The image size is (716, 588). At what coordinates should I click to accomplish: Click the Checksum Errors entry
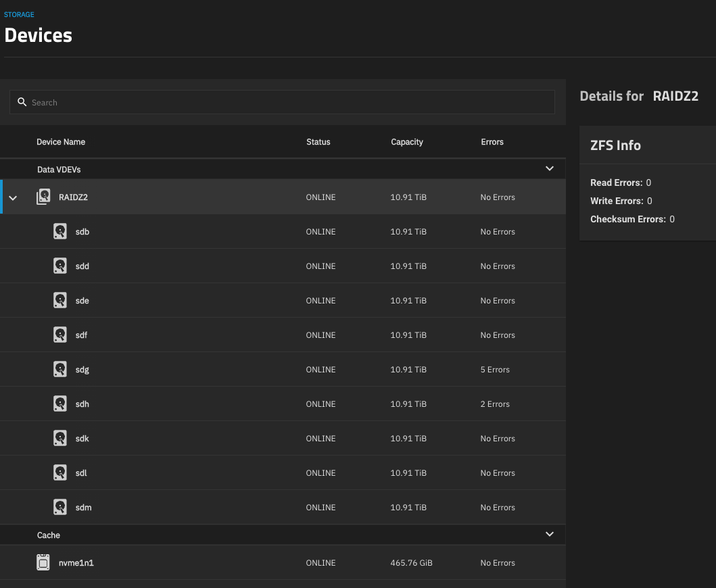632,219
